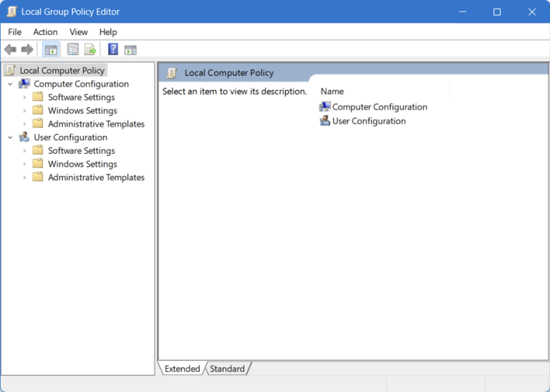Click the Forward arrow toolbar button
Viewport: 550px width, 392px height.
pyautogui.click(x=27, y=49)
